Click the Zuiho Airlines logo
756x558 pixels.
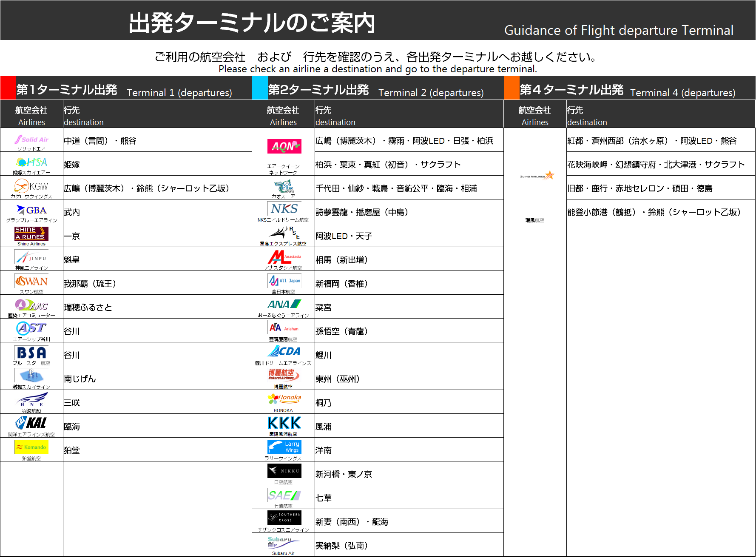pos(537,175)
